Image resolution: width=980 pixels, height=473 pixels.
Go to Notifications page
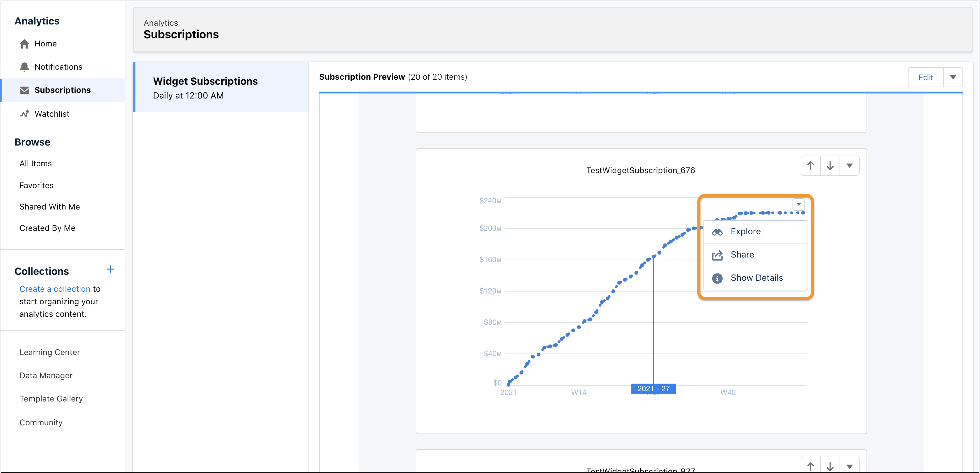tap(58, 67)
